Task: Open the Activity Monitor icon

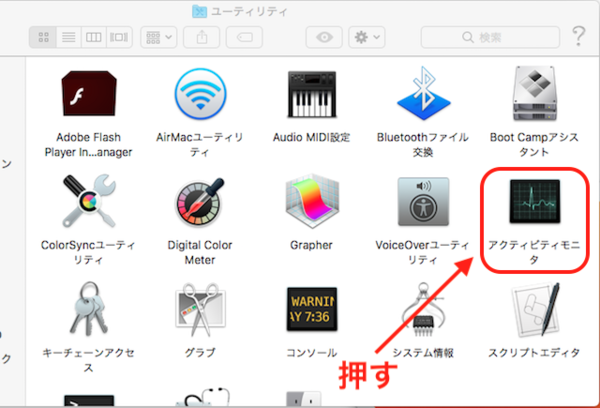Action: pyautogui.click(x=535, y=201)
